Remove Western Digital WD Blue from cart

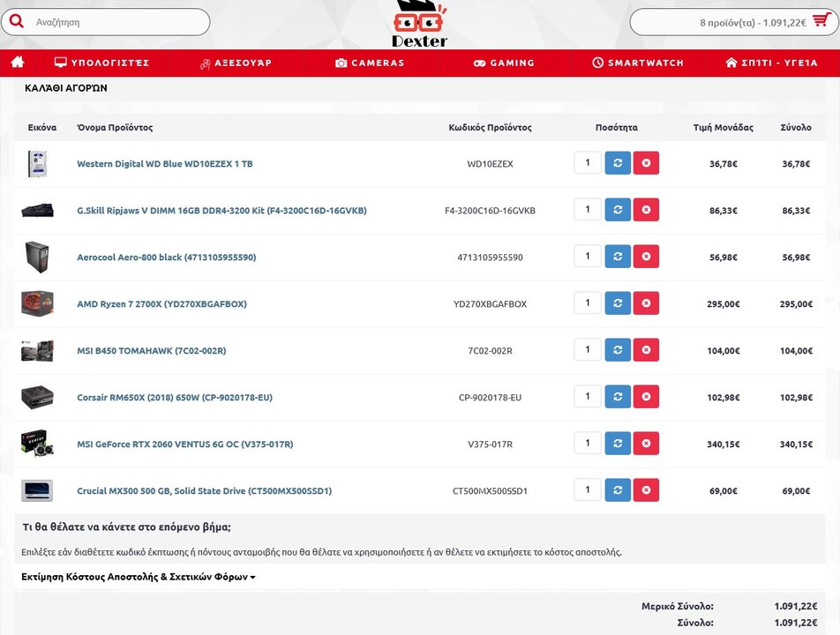[646, 163]
